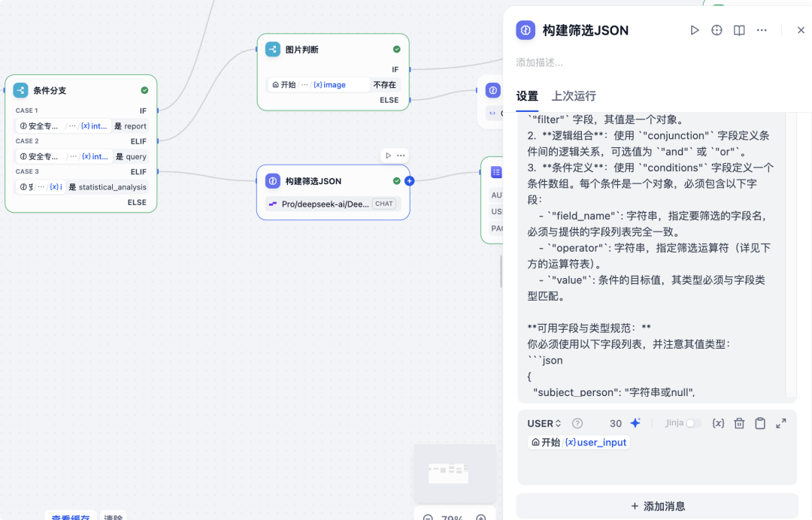Click the green status check on 构建筛选JSON node
This screenshot has width=812, height=520.
click(x=397, y=181)
